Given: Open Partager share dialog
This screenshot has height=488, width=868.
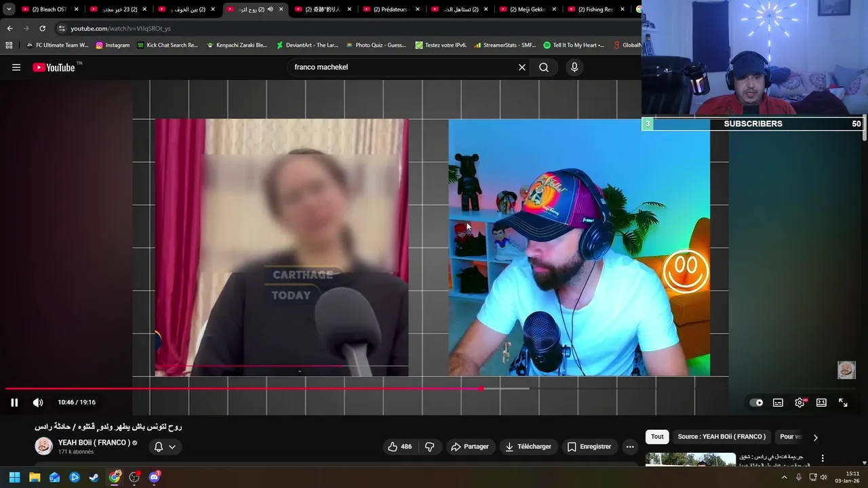Looking at the screenshot, I should 470,447.
